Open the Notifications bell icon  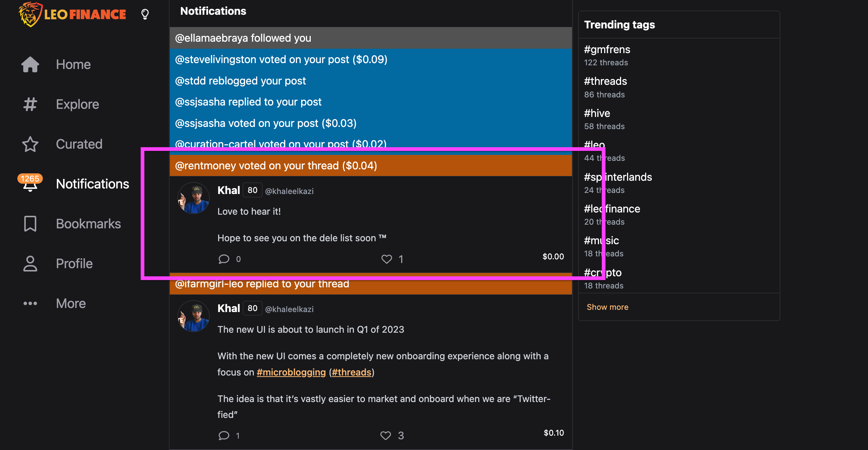30,186
